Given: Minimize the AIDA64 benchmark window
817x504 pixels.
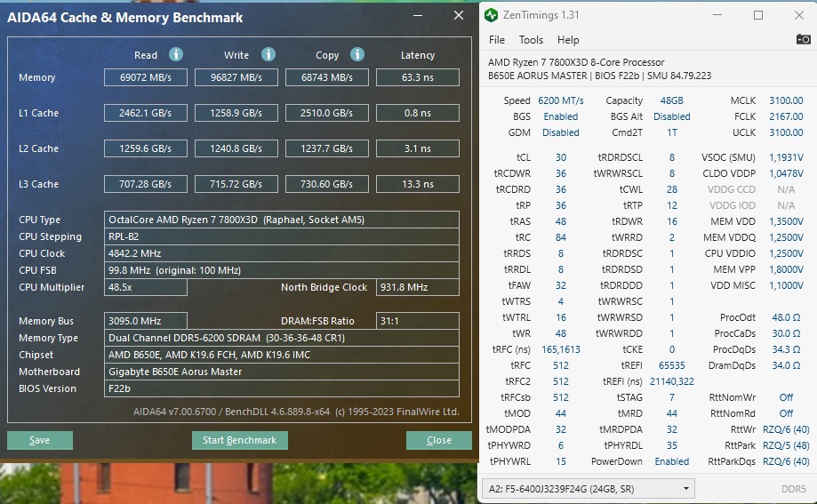Looking at the screenshot, I should 418,16.
